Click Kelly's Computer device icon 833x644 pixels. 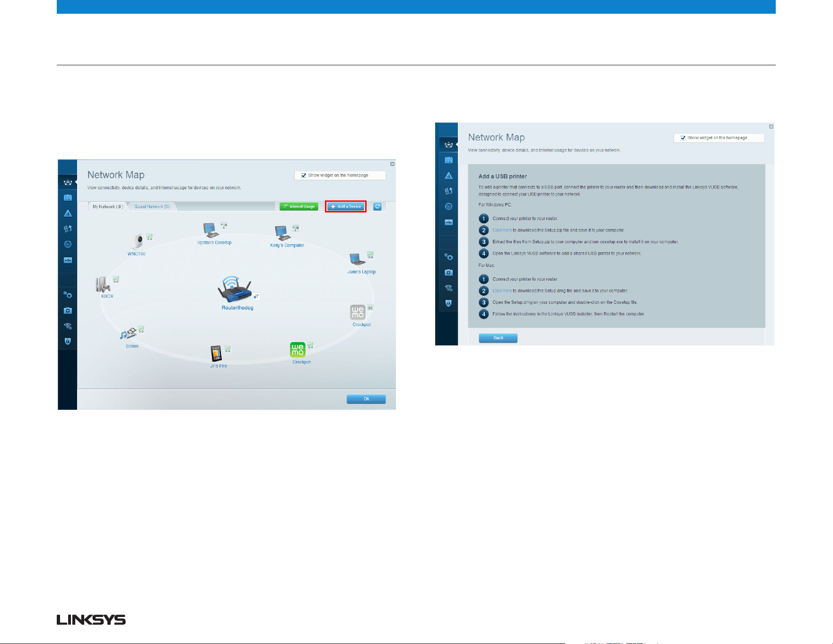tap(283, 233)
